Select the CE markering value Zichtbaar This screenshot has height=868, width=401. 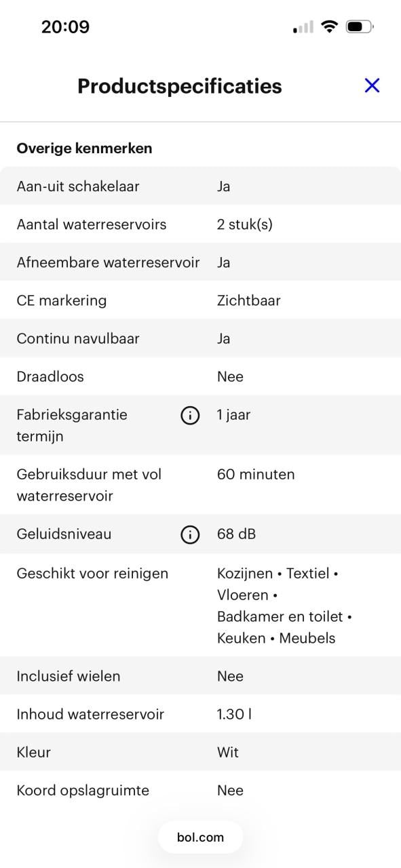(x=248, y=300)
